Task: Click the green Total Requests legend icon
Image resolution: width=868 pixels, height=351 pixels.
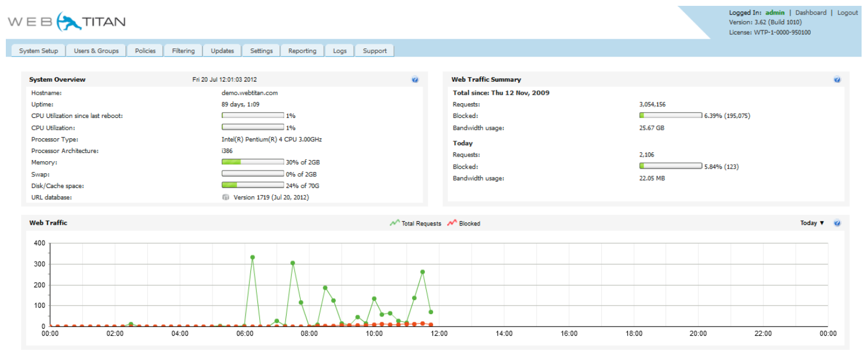Action: pos(395,223)
